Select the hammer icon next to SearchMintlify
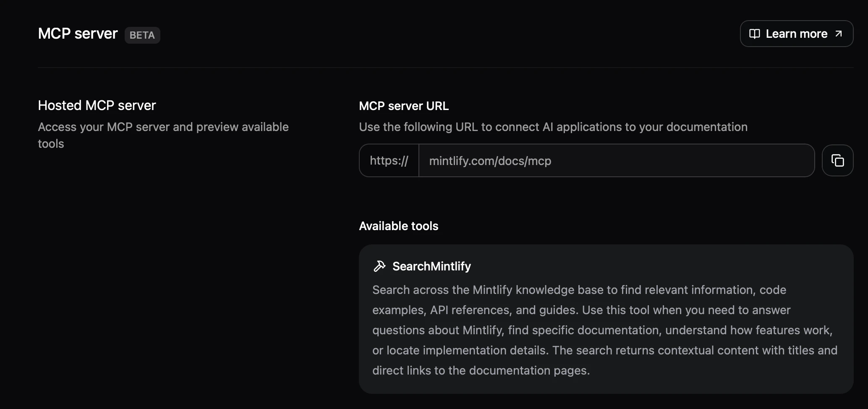The width and height of the screenshot is (868, 409). coord(379,266)
